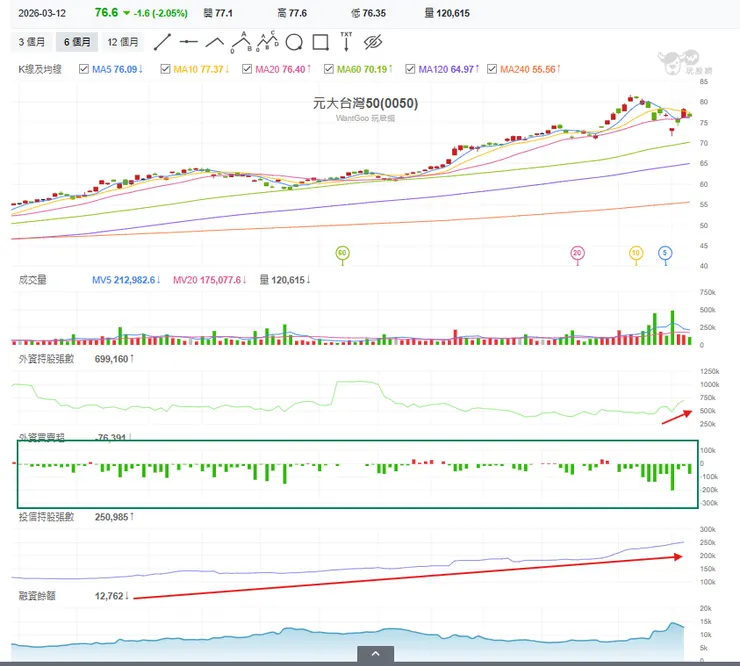Expand the panel with bottom chevron-up button
The image size is (740, 666).
click(376, 654)
